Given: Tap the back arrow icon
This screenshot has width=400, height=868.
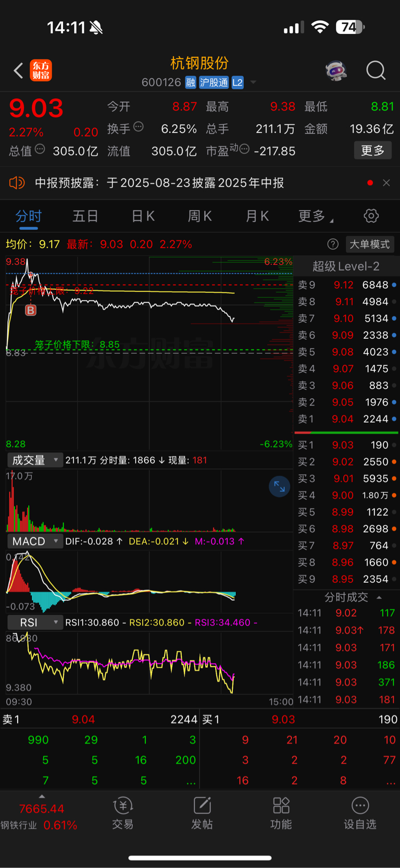Looking at the screenshot, I should [x=18, y=70].
